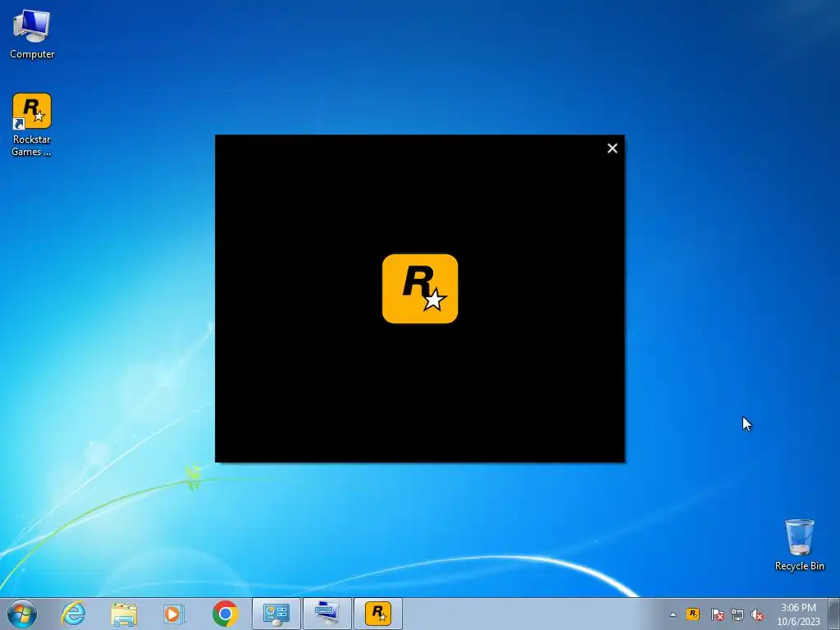Launch Internet Explorer from the taskbar
The height and width of the screenshot is (630, 840).
(73, 614)
